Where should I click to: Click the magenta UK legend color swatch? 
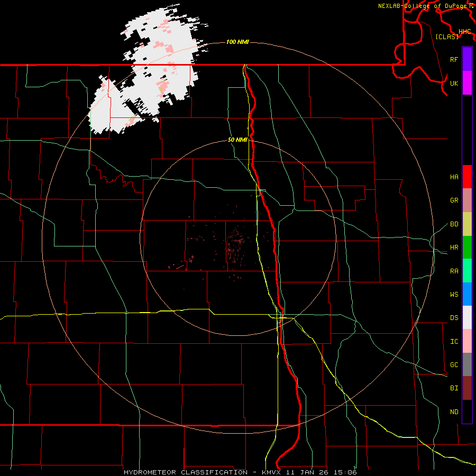coord(467,83)
